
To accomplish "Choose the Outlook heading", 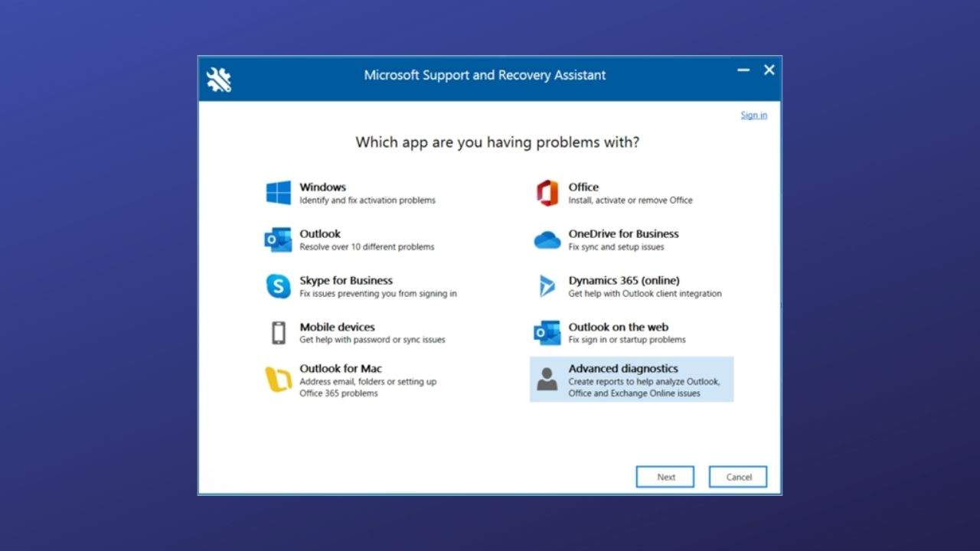I will pos(320,233).
